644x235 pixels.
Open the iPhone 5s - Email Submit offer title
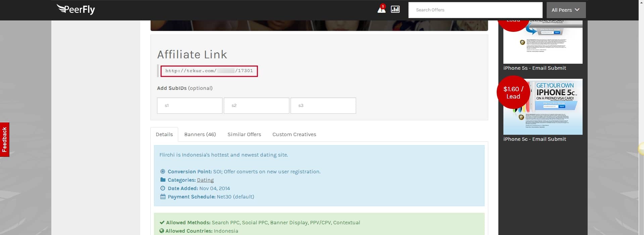tap(535, 68)
